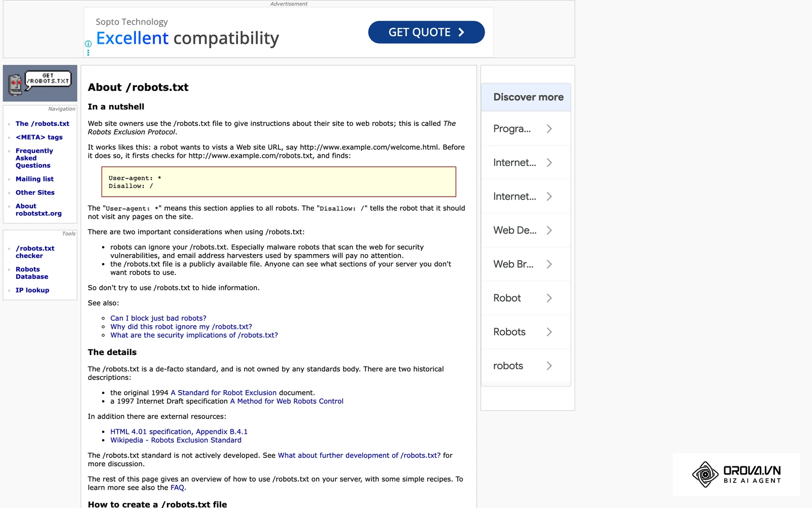This screenshot has width=812, height=508.
Task: Open HTML 4.01 specification, Appendix B.4.1
Action: click(179, 432)
